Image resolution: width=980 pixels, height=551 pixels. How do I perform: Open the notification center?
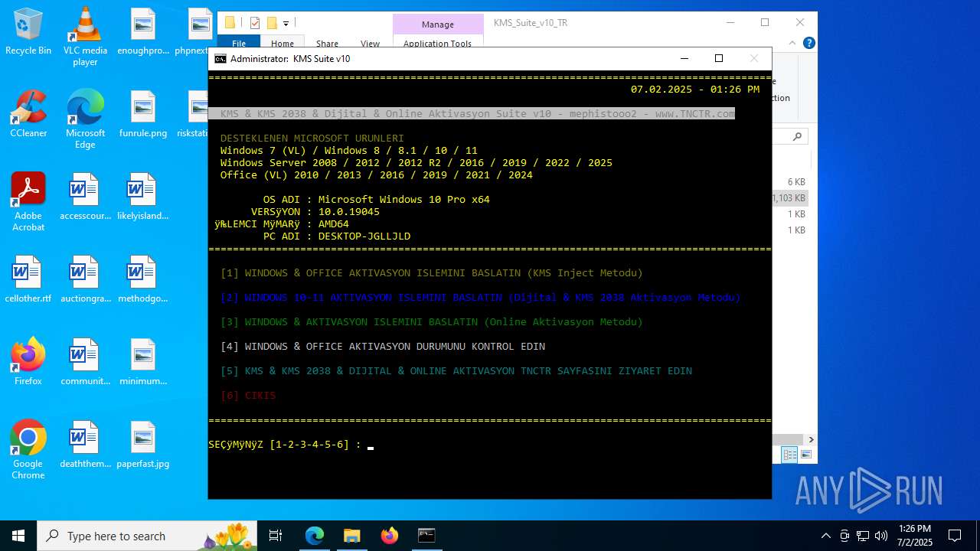(x=955, y=536)
